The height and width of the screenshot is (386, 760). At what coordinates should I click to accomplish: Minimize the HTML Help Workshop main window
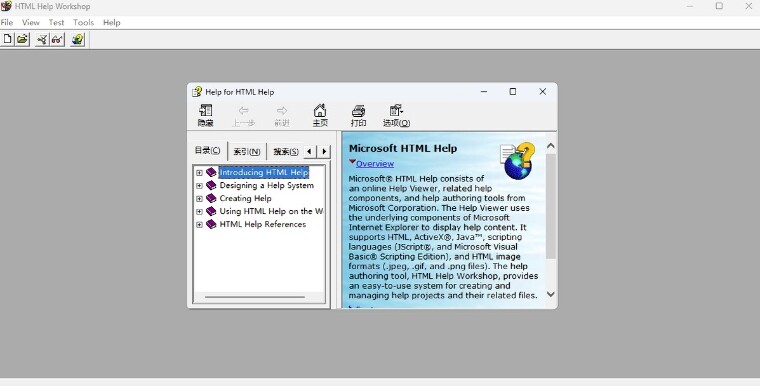pyautogui.click(x=690, y=6)
